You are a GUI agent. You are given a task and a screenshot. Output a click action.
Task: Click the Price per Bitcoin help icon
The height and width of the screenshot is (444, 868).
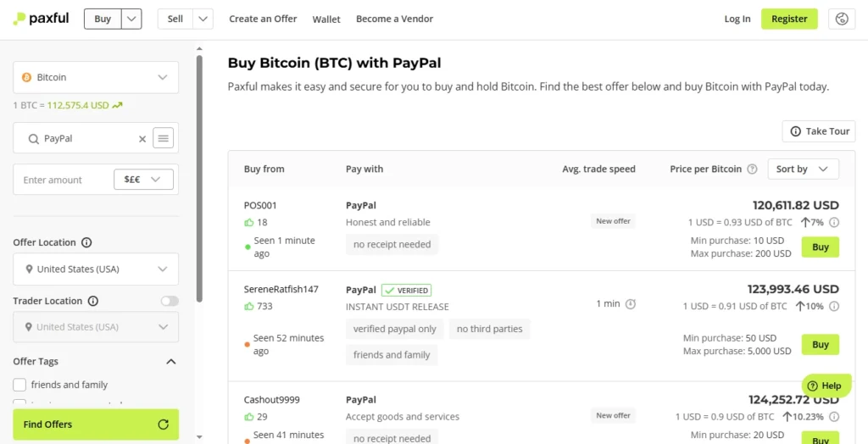pos(752,169)
